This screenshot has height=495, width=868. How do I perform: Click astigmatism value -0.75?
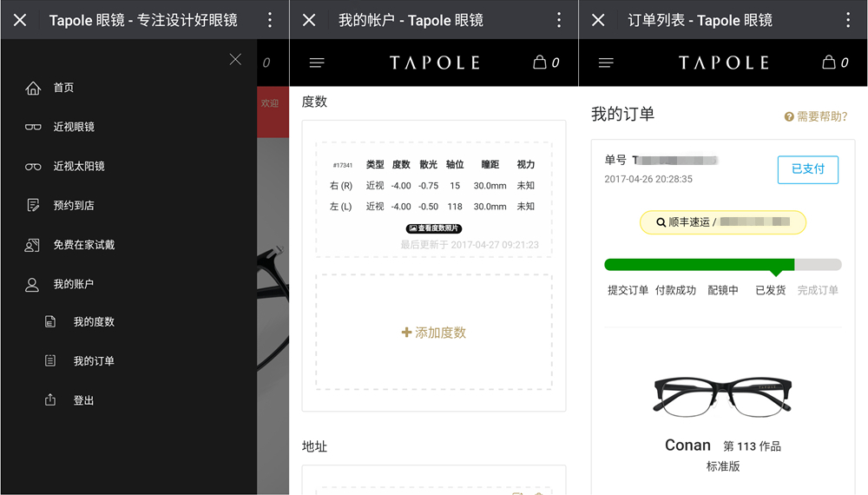click(x=429, y=186)
